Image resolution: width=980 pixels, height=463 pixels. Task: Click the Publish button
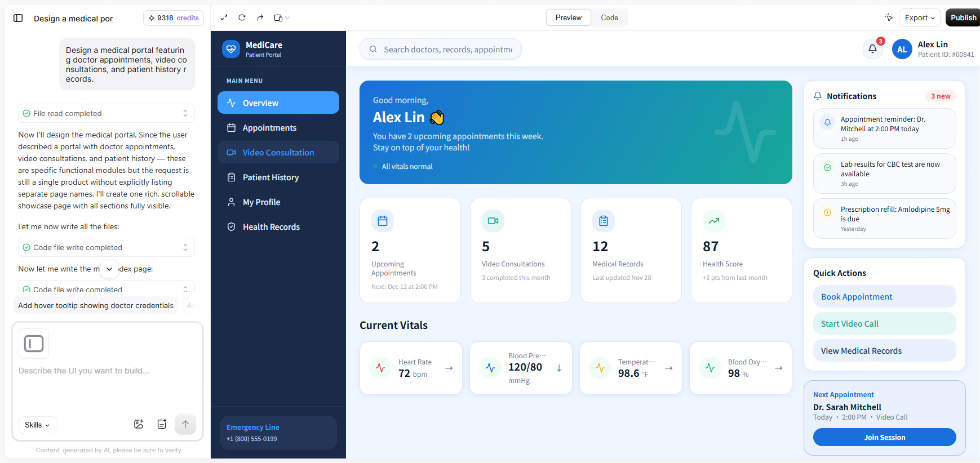click(x=963, y=17)
